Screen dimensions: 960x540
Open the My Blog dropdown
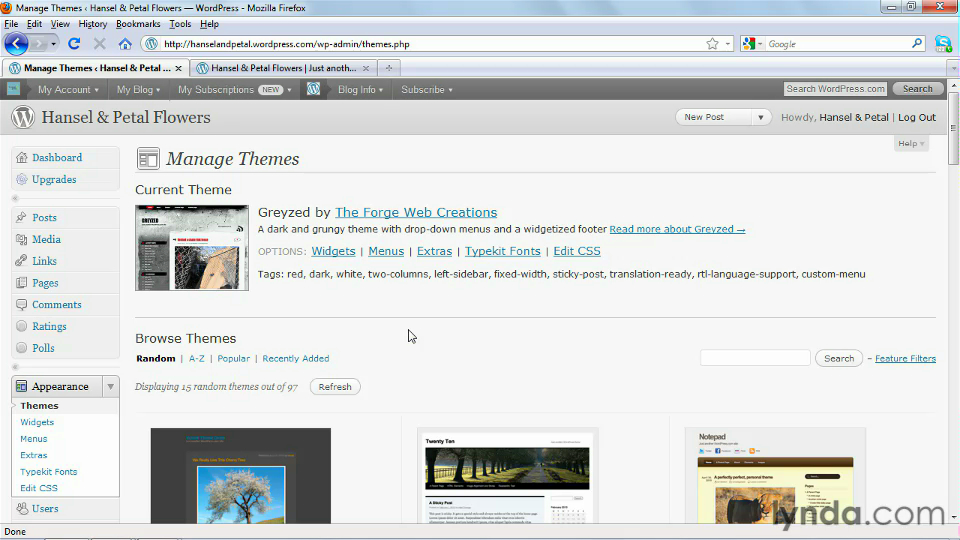tap(138, 89)
